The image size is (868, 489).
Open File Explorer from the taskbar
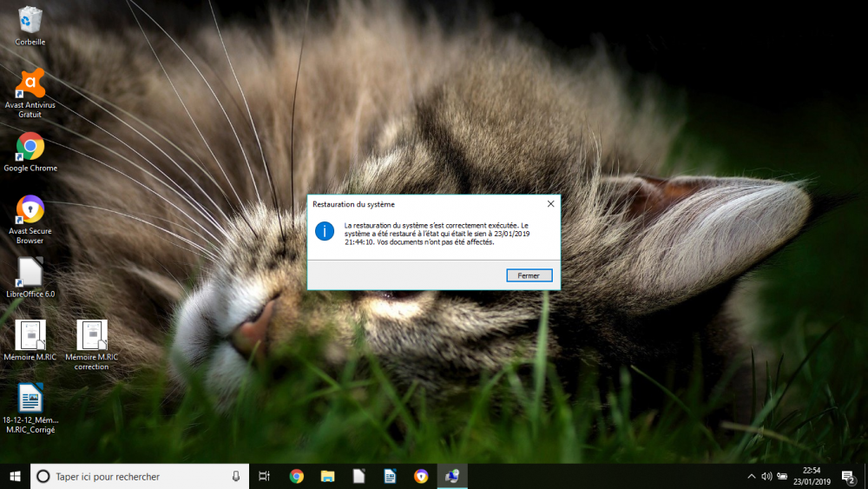tap(328, 476)
